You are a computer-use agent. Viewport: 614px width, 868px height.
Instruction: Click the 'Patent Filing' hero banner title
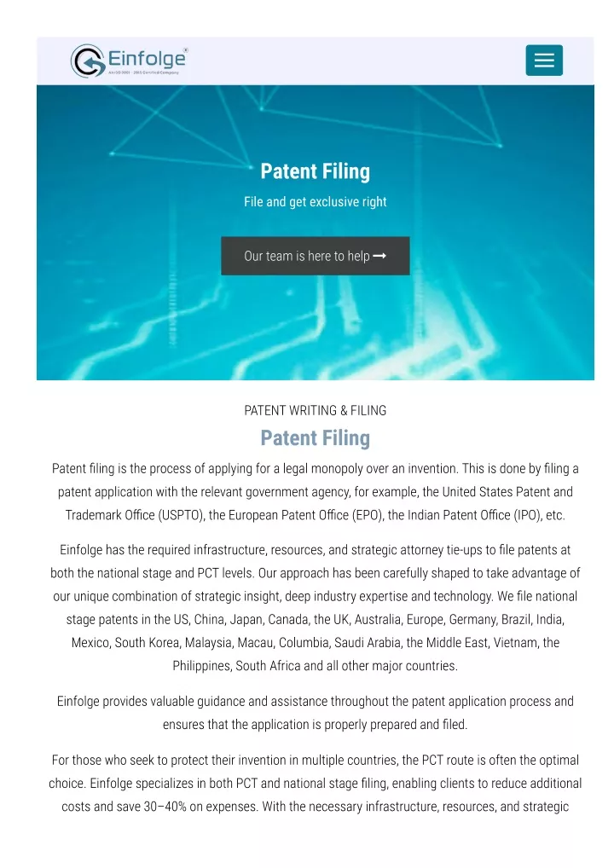pos(315,171)
